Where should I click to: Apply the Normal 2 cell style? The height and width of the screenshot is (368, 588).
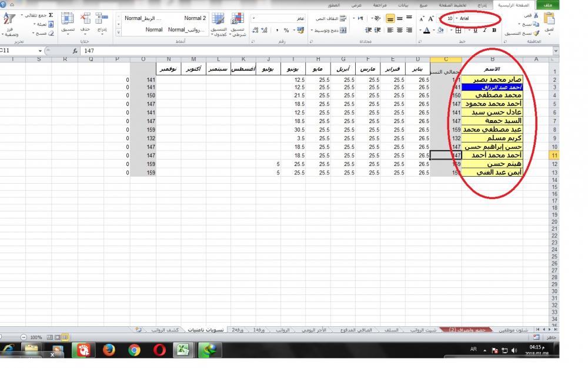195,18
